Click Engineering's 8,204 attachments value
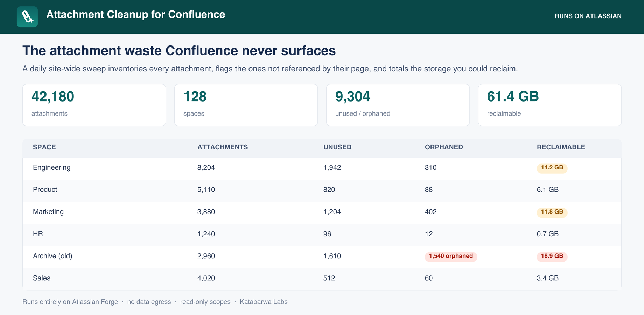Viewport: 644px width, 315px height. pyautogui.click(x=206, y=168)
